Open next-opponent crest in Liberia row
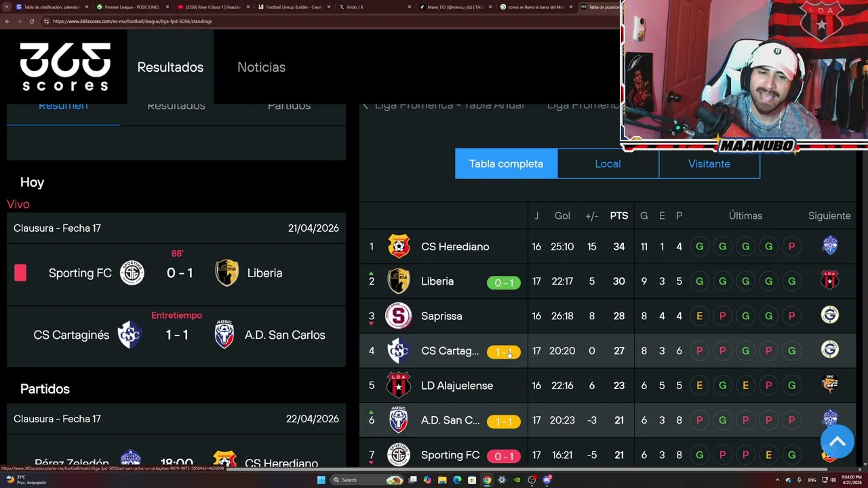The image size is (868, 488). [830, 281]
